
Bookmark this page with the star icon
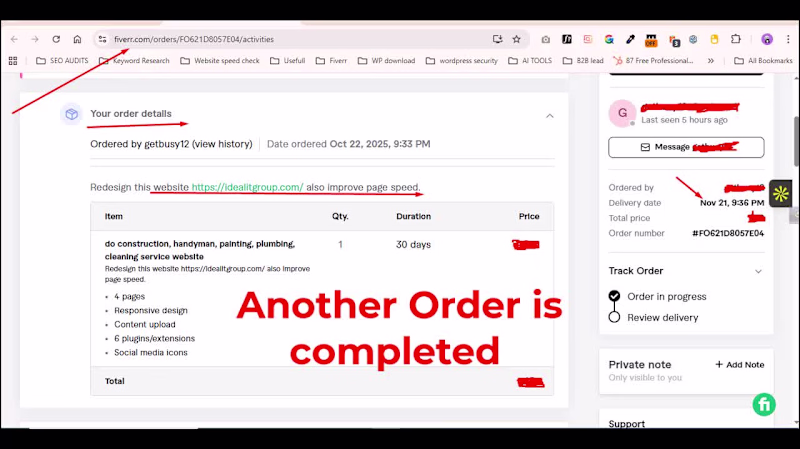(516, 39)
